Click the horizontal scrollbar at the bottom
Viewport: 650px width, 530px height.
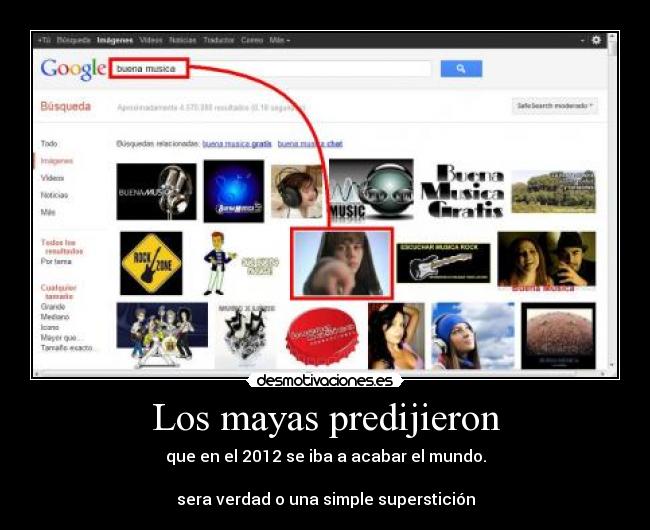319,374
